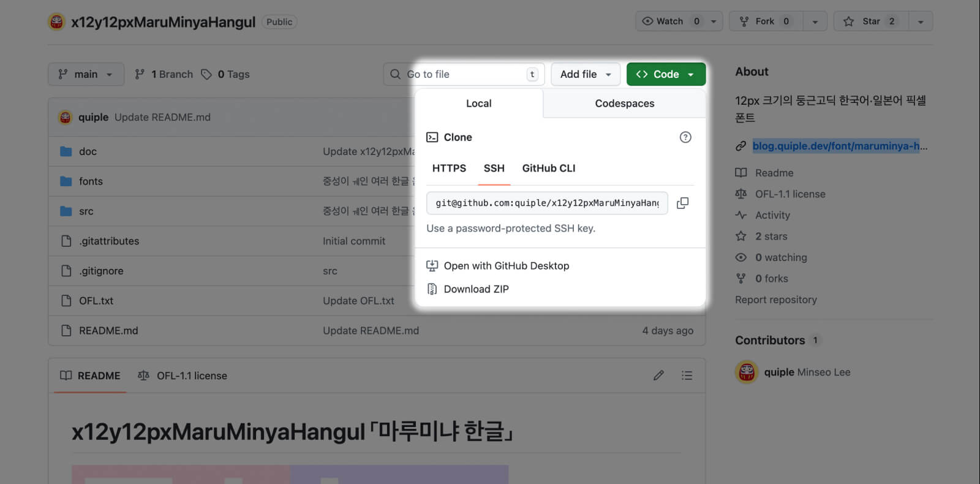This screenshot has width=980, height=484.
Task: Click the Go to file search field
Action: (464, 74)
